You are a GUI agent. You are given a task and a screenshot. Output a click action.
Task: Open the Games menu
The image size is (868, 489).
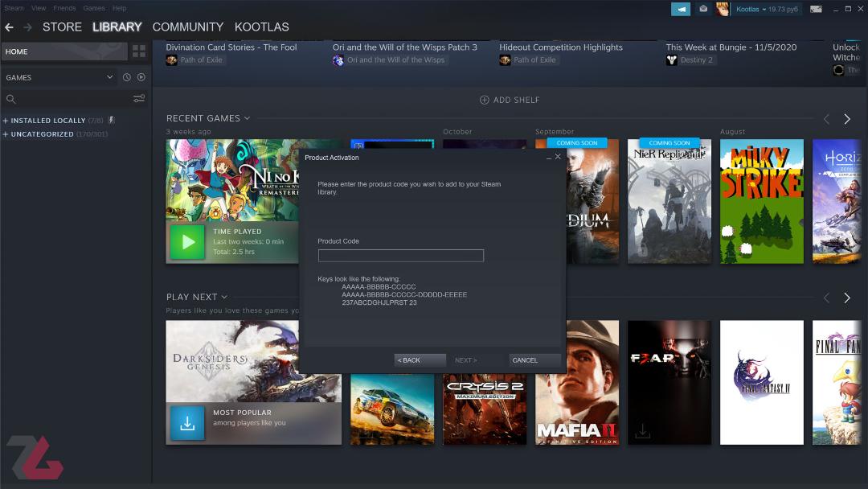tap(94, 8)
